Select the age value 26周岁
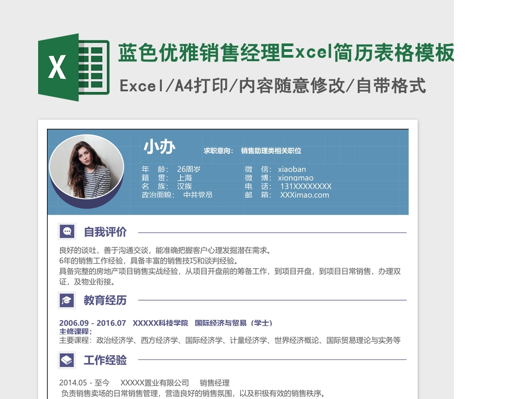 [188, 169]
